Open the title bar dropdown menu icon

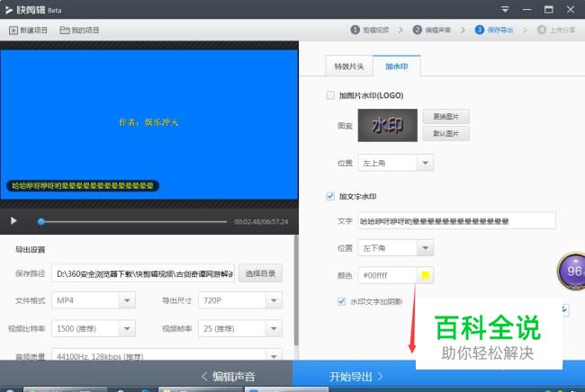click(x=505, y=9)
